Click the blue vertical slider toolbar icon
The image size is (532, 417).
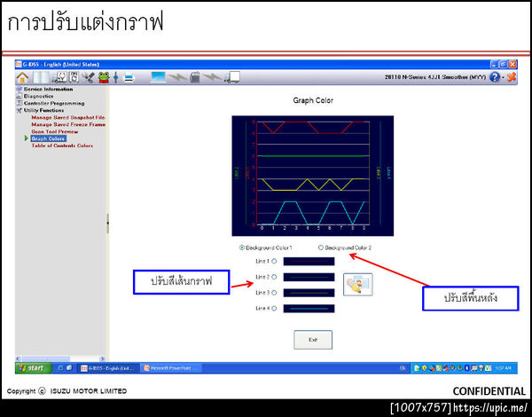click(115, 78)
